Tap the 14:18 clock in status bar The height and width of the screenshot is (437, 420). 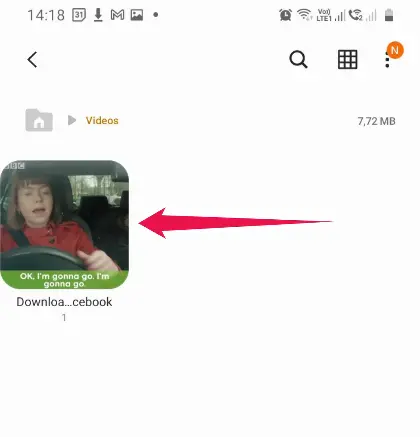coord(46,15)
